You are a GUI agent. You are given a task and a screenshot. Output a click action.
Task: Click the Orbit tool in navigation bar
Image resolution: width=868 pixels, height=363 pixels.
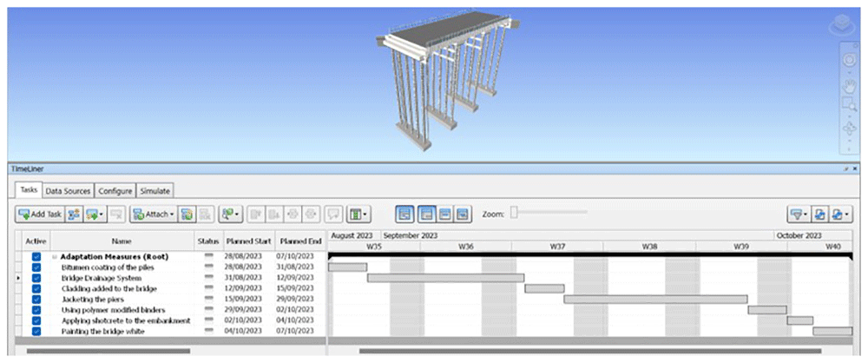(x=849, y=128)
